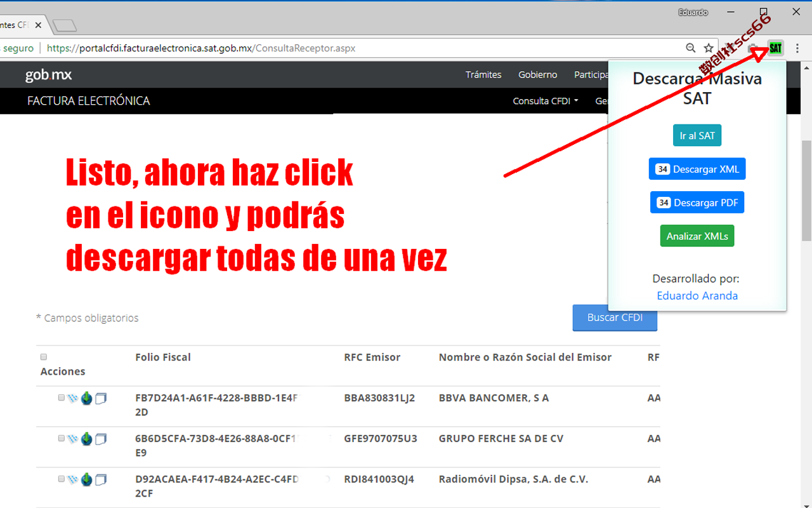This screenshot has width=812, height=508.
Task: Check the box for folio FB7D24A1 row
Action: coord(62,398)
